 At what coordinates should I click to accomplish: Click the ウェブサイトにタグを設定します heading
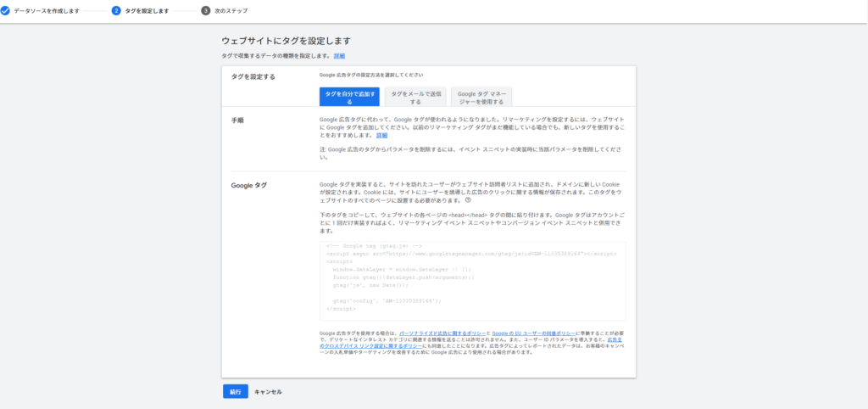point(287,41)
